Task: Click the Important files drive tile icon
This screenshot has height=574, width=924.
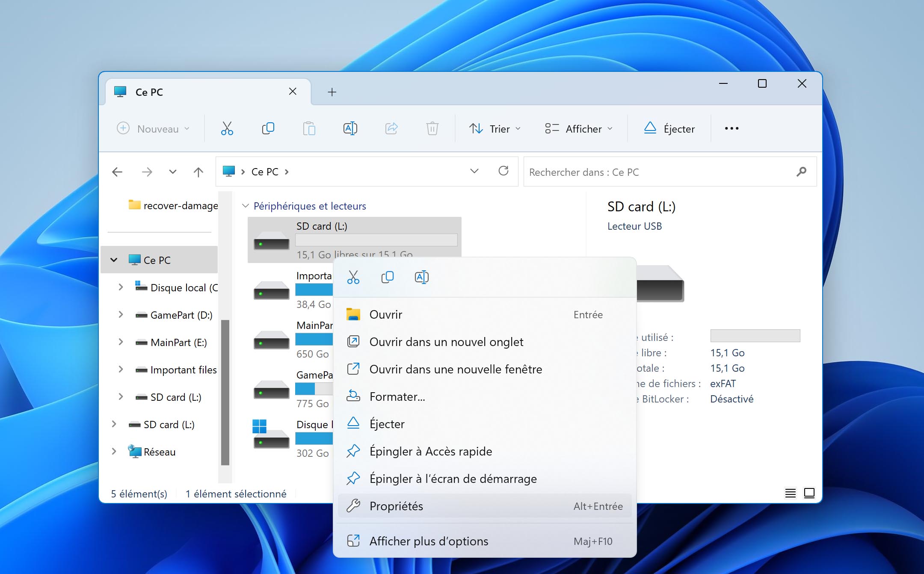Action: tap(272, 291)
